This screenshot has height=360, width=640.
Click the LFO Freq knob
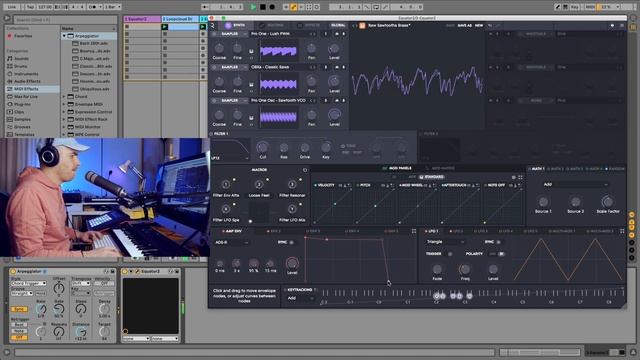464,269
